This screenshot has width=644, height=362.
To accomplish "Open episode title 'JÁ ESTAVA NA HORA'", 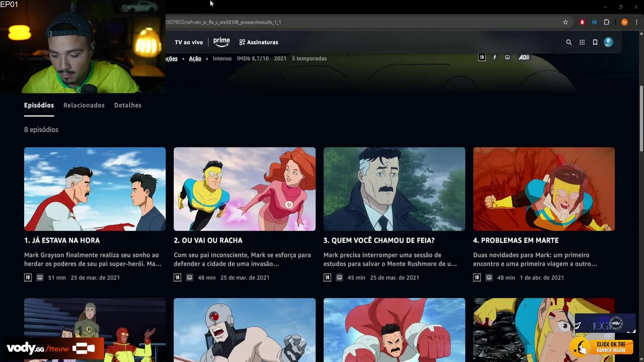I will [x=62, y=240].
